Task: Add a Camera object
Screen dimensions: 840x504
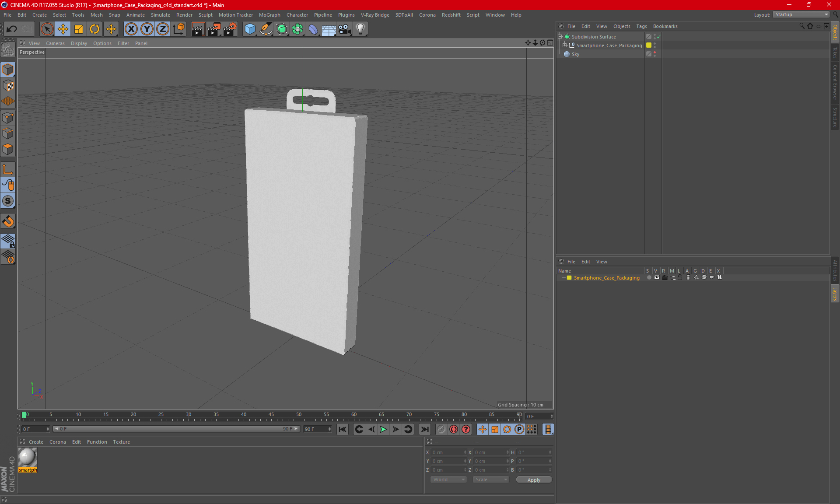Action: (345, 29)
